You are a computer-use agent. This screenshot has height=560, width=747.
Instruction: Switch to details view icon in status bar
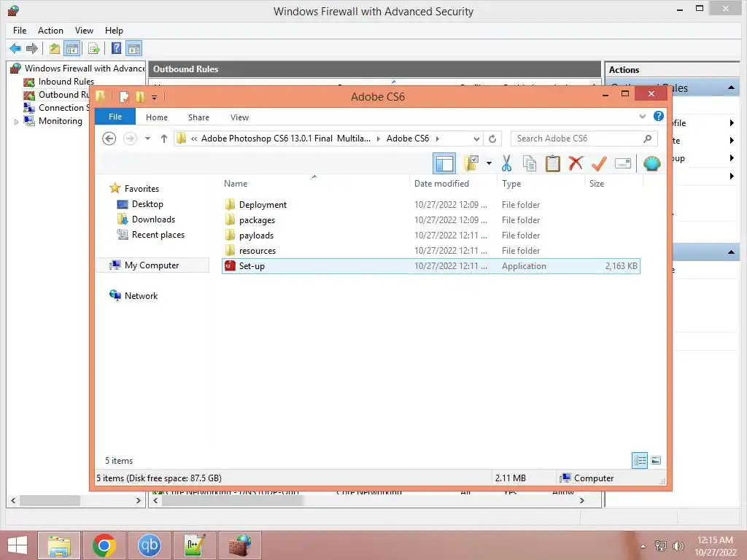(x=639, y=460)
